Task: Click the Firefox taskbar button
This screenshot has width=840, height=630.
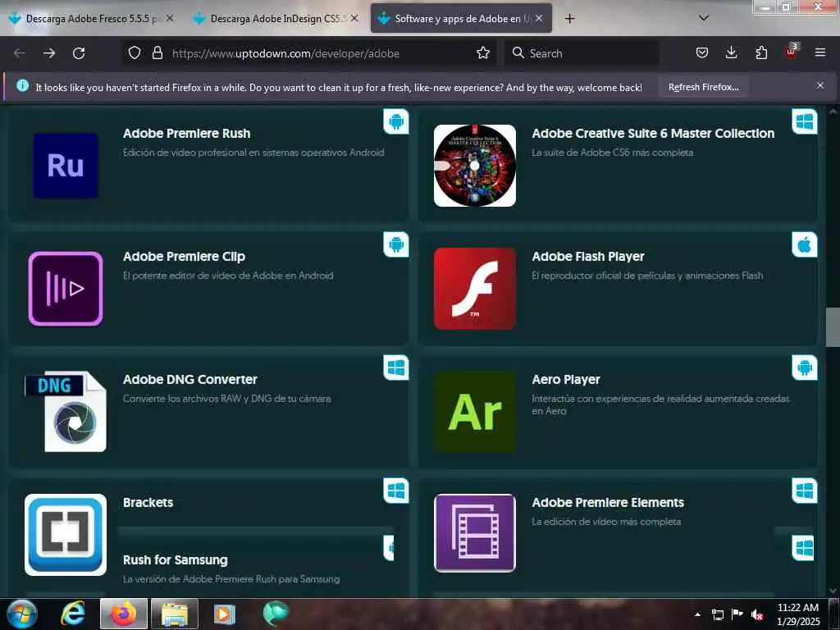Action: click(124, 614)
